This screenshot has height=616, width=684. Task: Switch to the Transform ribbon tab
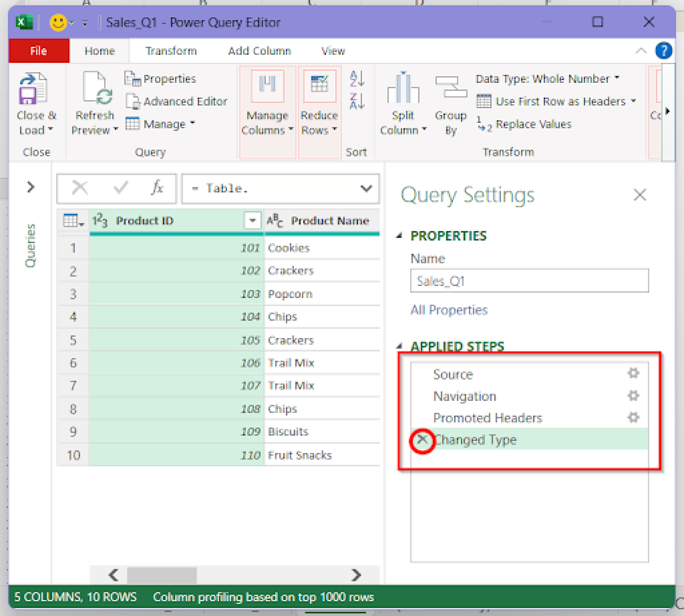171,51
